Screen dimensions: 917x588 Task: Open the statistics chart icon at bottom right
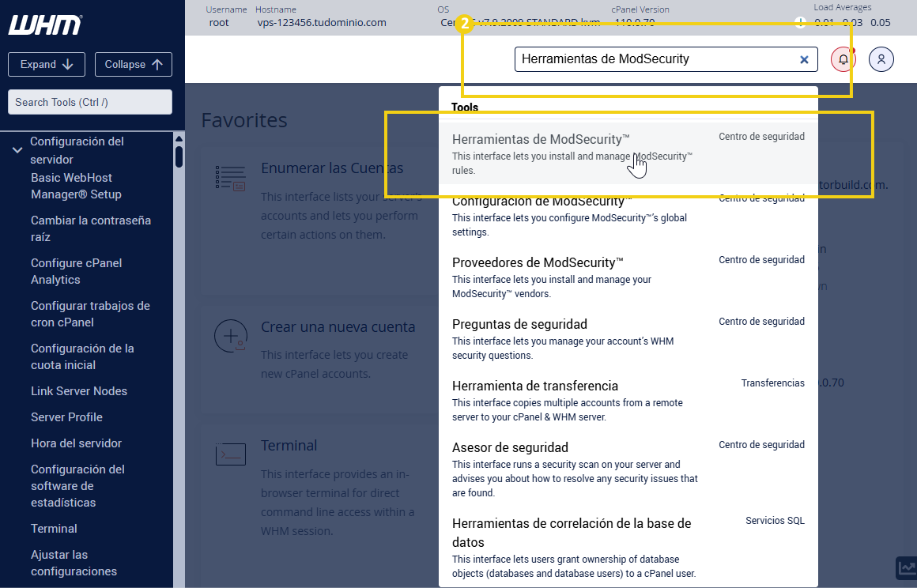coord(907,567)
